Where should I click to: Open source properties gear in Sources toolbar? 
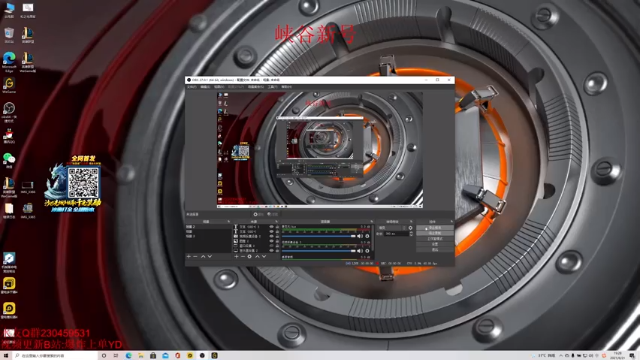[249, 256]
